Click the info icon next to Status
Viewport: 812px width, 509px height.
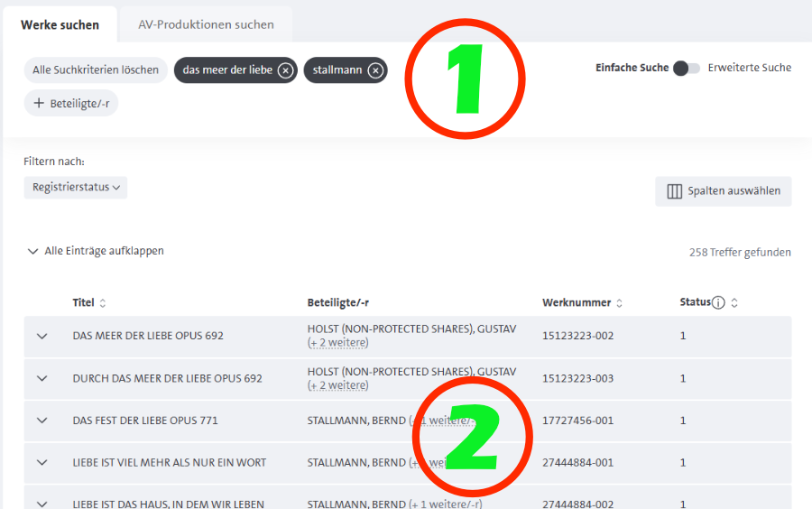(x=718, y=303)
